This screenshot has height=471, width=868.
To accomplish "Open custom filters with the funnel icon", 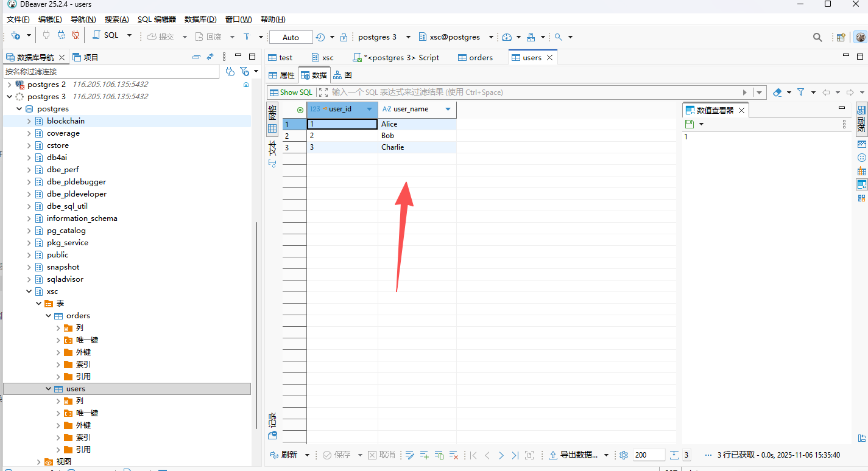I will click(801, 92).
